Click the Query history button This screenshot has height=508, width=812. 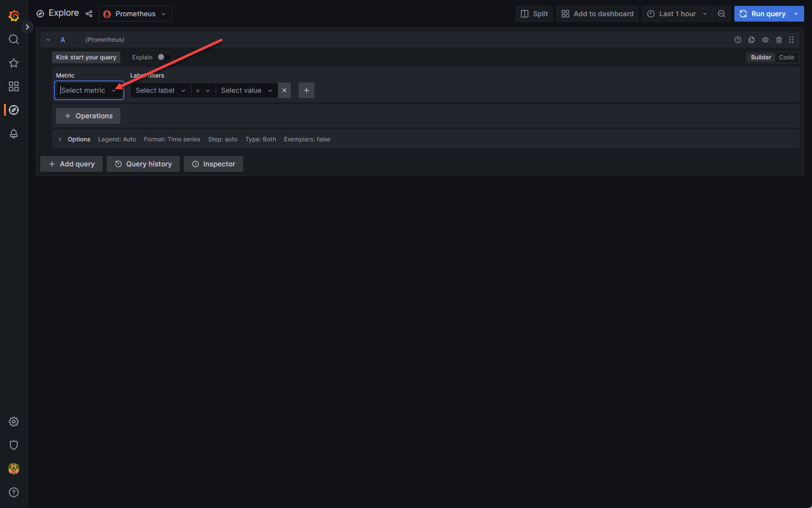(143, 164)
